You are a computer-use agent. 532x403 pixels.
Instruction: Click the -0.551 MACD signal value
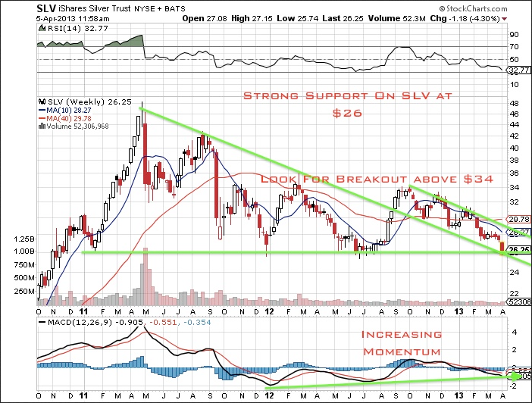[x=163, y=322]
